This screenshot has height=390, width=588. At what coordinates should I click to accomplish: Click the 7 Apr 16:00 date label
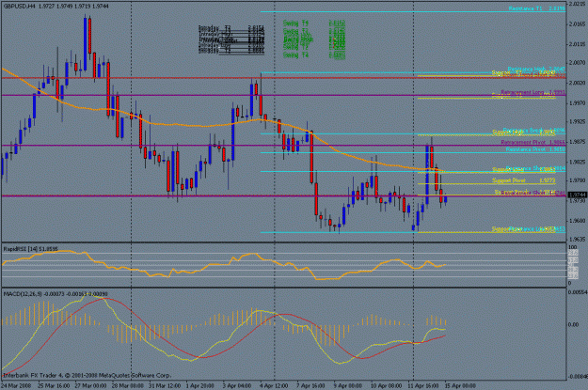[x=310, y=385]
